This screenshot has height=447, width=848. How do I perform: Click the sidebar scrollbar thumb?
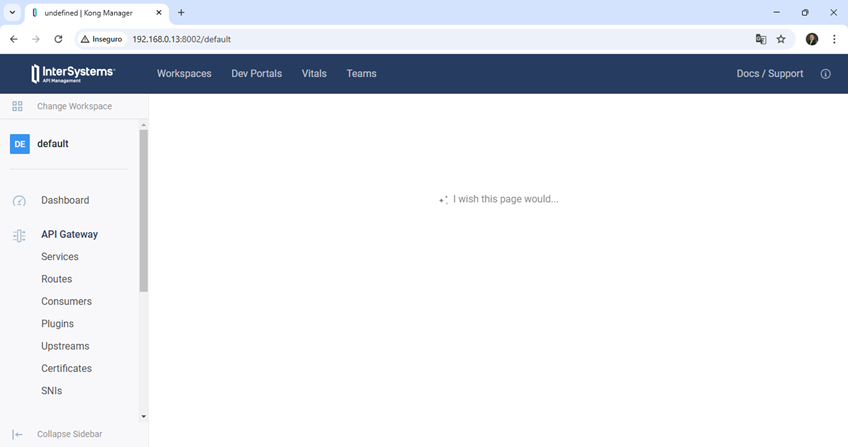[143, 211]
